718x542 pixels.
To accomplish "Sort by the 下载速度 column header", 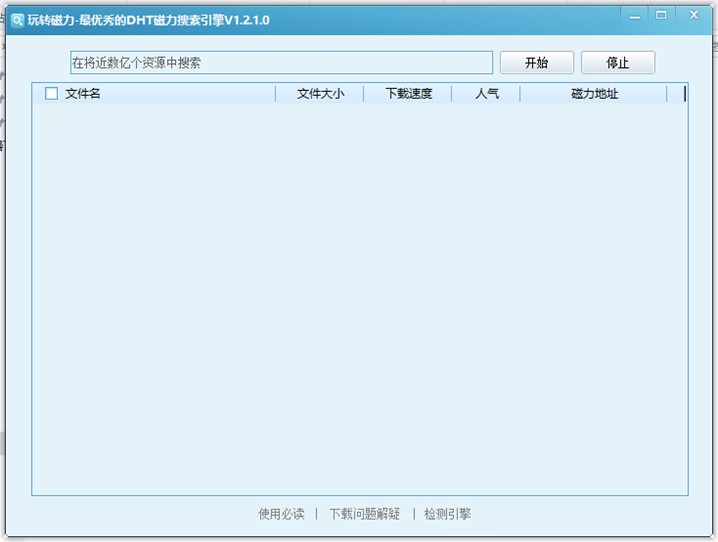I will coord(408,94).
